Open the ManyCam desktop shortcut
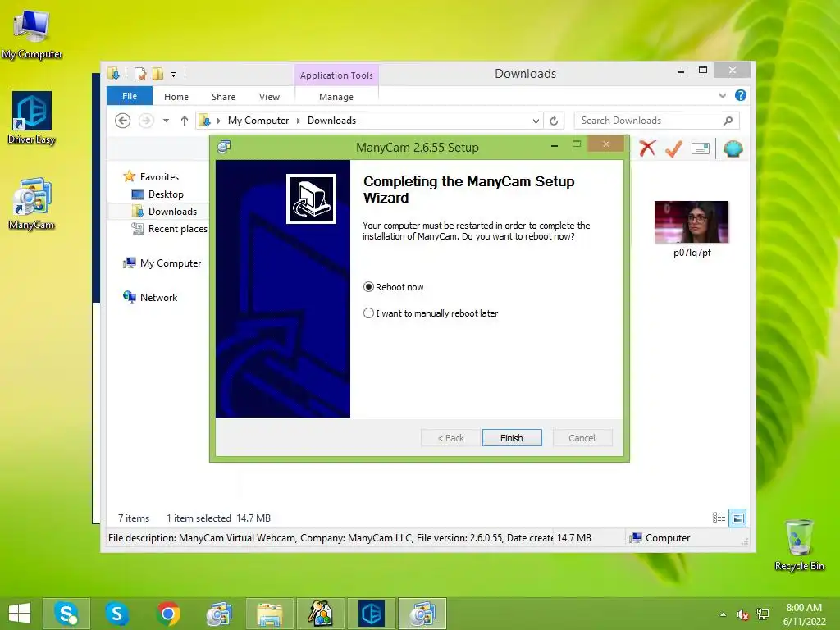Image resolution: width=840 pixels, height=630 pixels. coord(32,204)
